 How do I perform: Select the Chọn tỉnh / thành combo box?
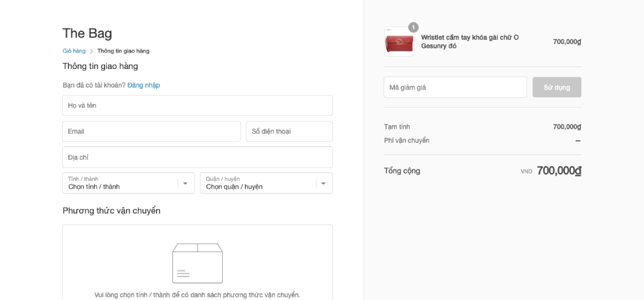[x=129, y=183]
